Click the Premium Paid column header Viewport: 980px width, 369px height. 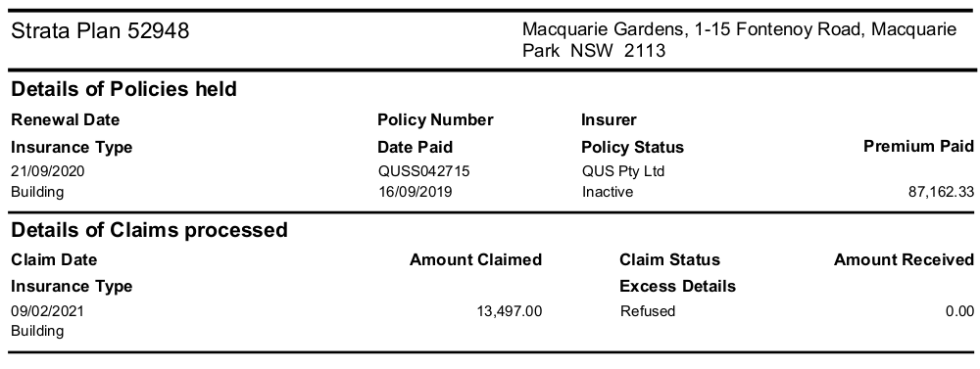tap(918, 146)
